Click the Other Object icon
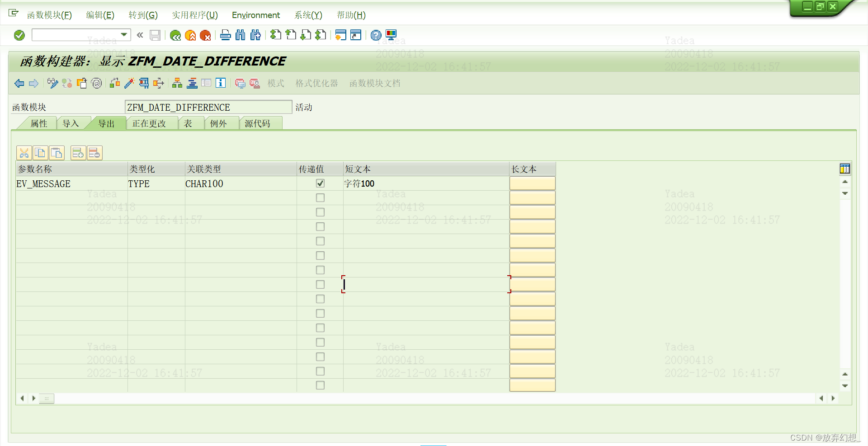Screen dimensions: 868x446 point(82,83)
